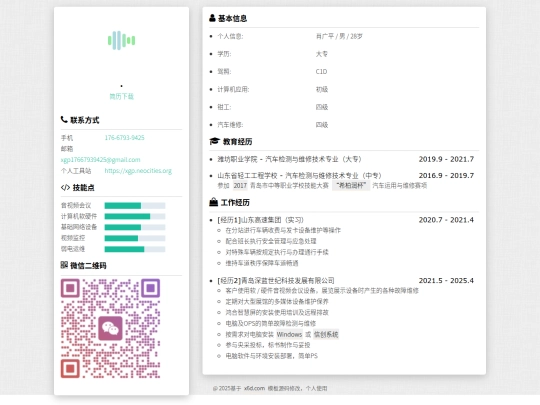Click the highlighted 希柏润杯 tag
Image resolution: width=540 pixels, height=405 pixels.
351,186
